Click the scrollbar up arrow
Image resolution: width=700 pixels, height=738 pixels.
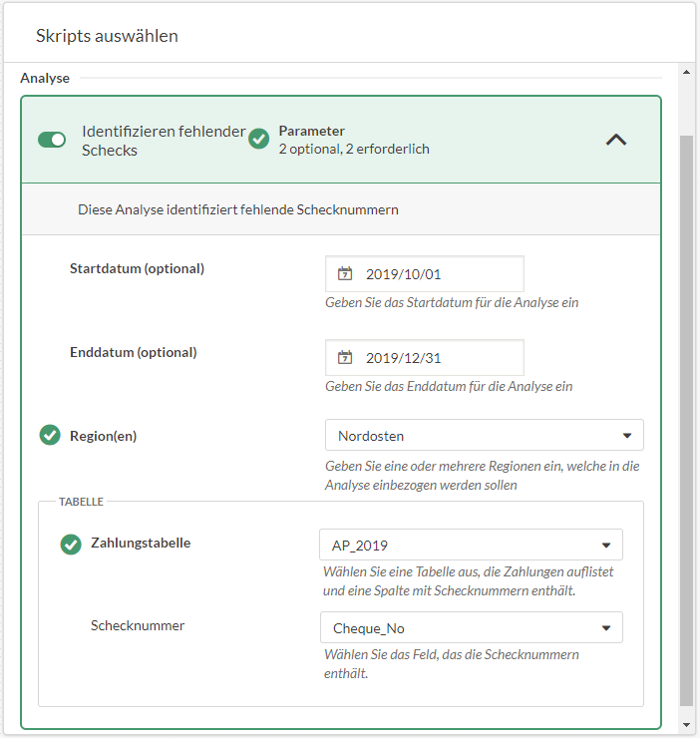click(686, 73)
